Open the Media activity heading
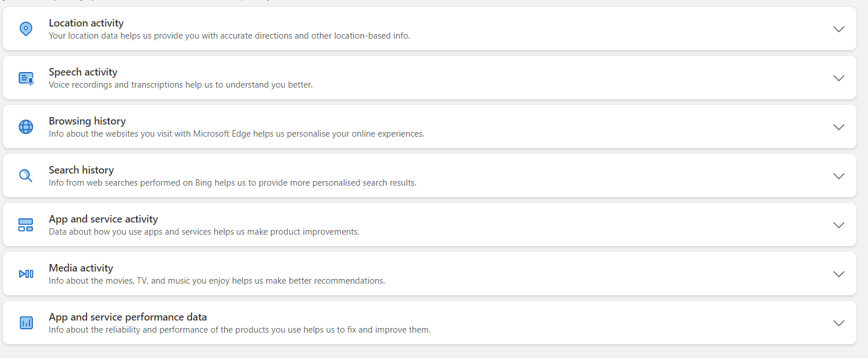868x358 pixels. [81, 268]
